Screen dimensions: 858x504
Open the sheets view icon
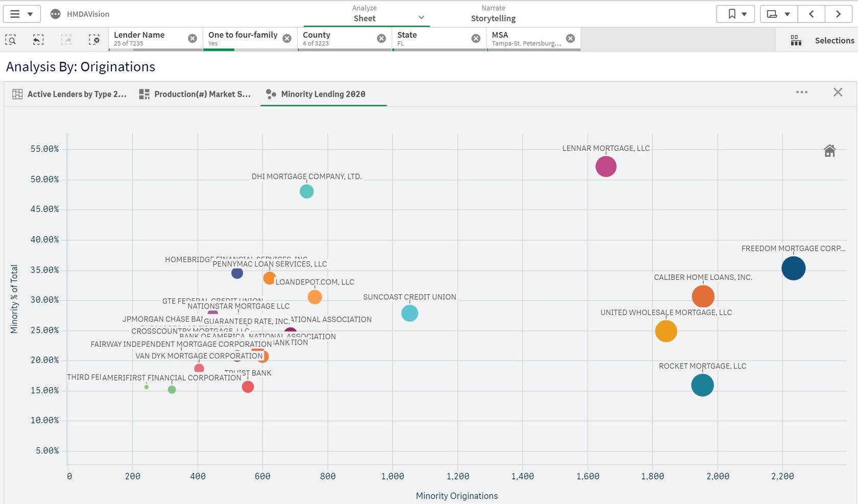[x=772, y=14]
